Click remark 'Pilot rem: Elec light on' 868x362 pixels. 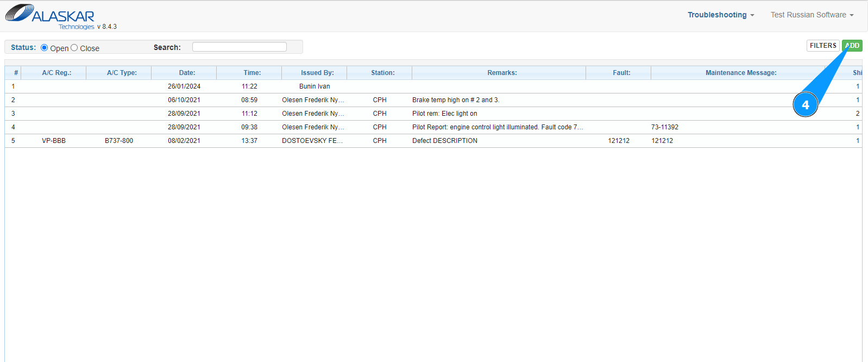[x=445, y=114]
